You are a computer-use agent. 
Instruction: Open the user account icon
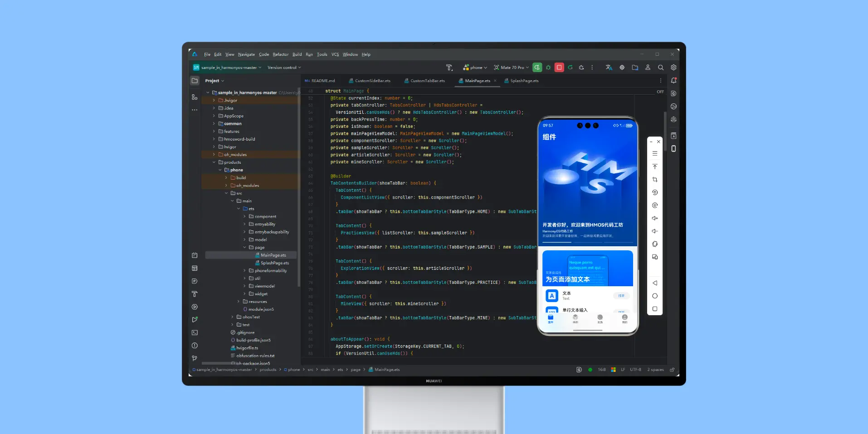click(648, 68)
